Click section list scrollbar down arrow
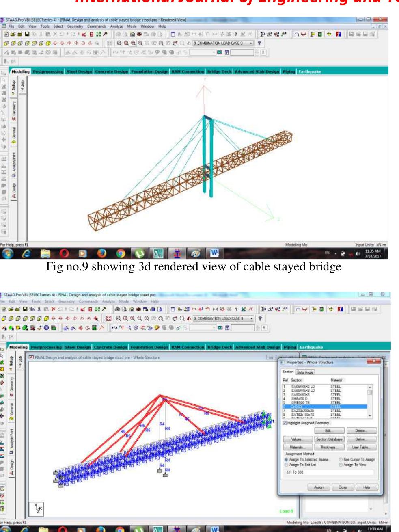Viewport: 399px width, 532px height. click(370, 416)
